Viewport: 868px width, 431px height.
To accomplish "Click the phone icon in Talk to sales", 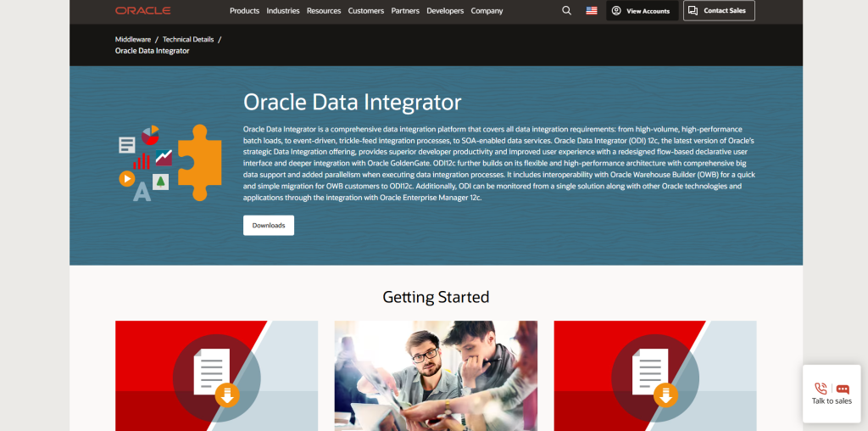I will (821, 389).
